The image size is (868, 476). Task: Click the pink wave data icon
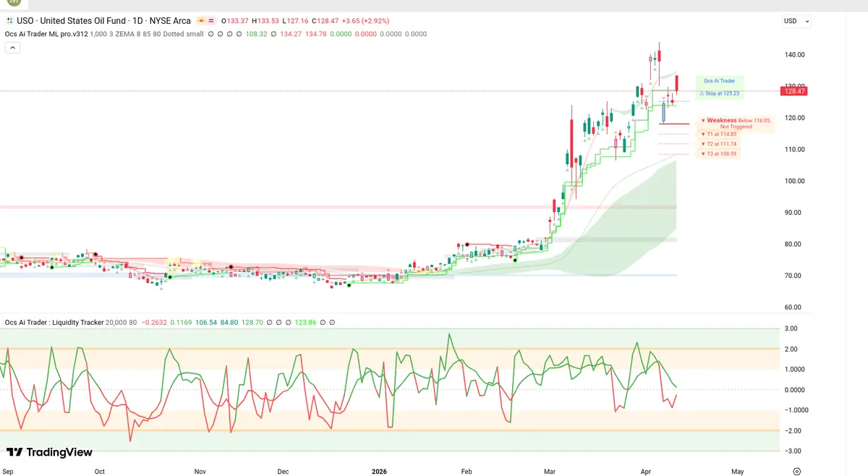(x=210, y=22)
